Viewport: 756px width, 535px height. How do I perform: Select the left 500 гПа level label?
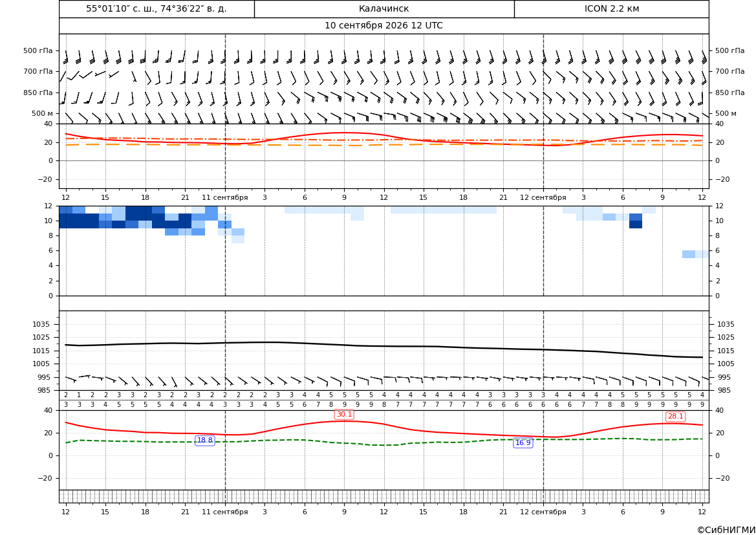point(38,50)
